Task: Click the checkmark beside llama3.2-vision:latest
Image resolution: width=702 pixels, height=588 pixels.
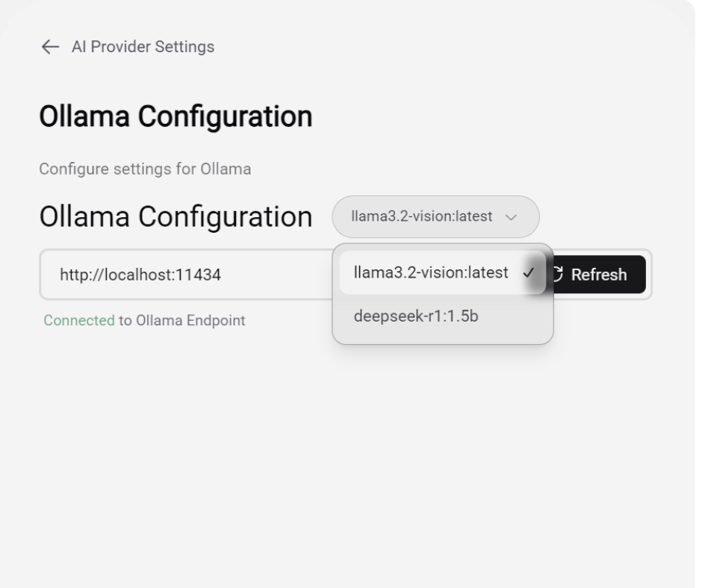Action: click(x=529, y=273)
